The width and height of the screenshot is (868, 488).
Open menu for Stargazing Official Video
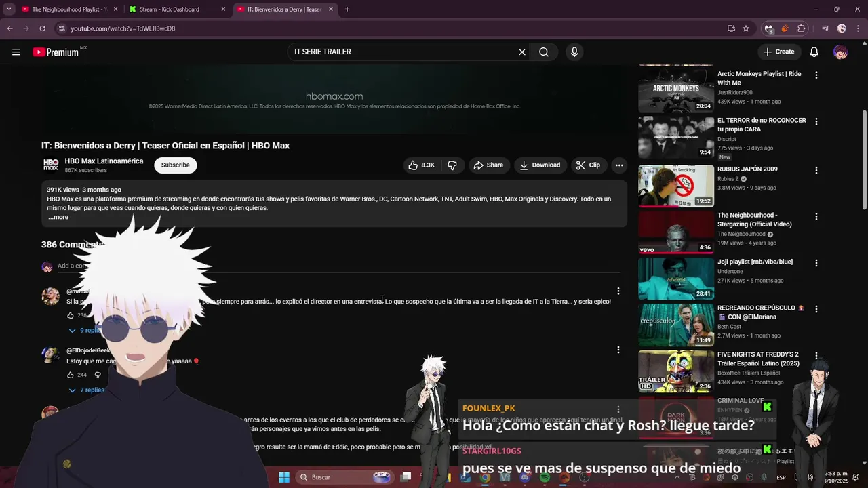(816, 216)
